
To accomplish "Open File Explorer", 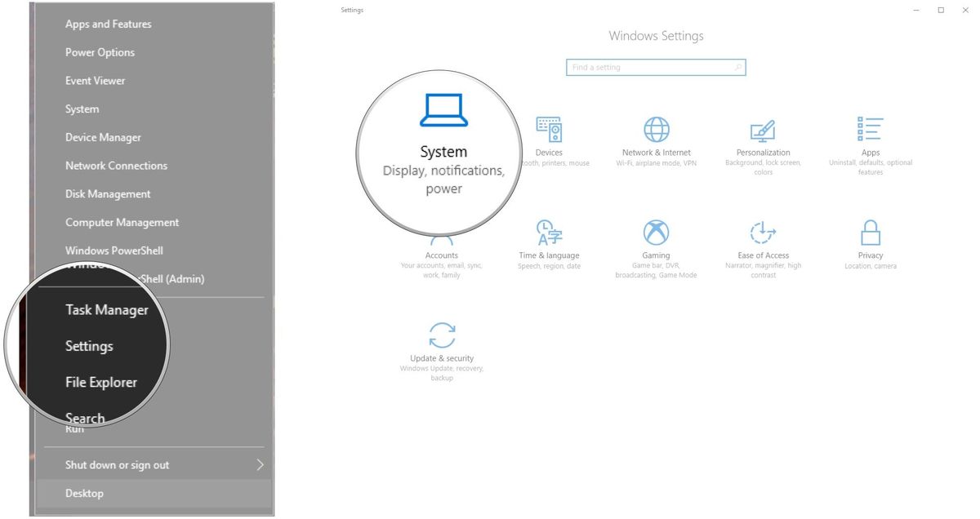I will point(100,382).
